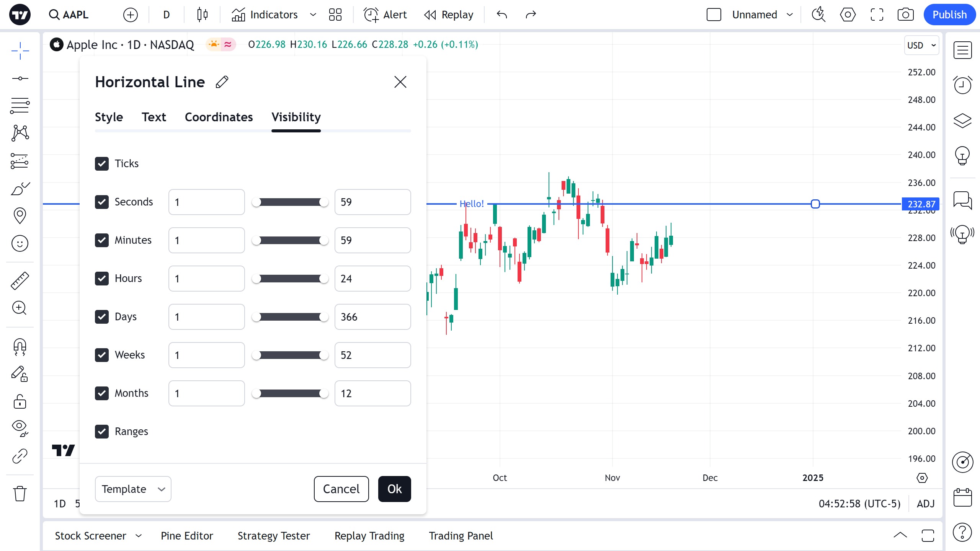Screen dimensions: 980x551
Task: Expand the USD currency dropdown
Action: point(921,45)
